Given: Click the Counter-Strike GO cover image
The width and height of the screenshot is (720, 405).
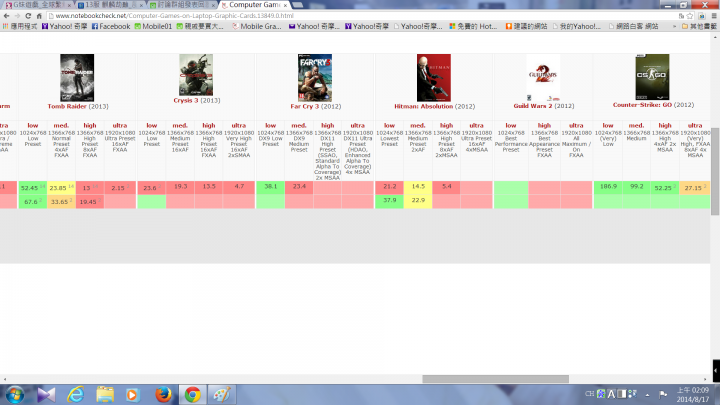Looking at the screenshot, I should click(x=652, y=77).
